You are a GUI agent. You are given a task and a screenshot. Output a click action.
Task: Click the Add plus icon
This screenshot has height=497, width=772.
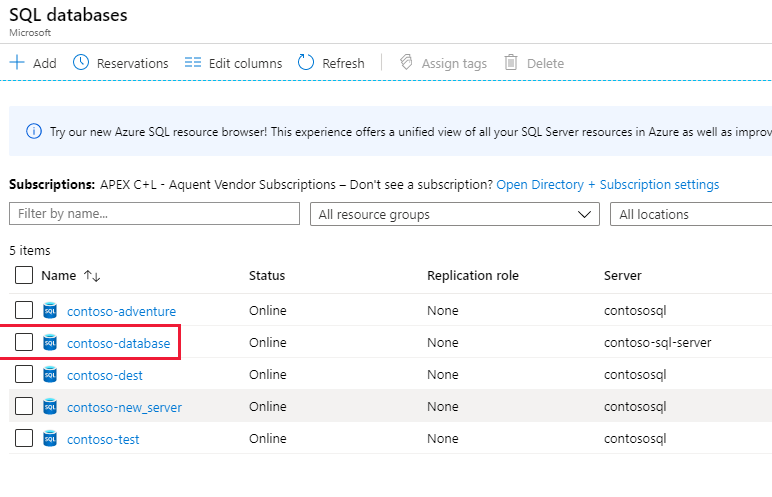pos(17,63)
